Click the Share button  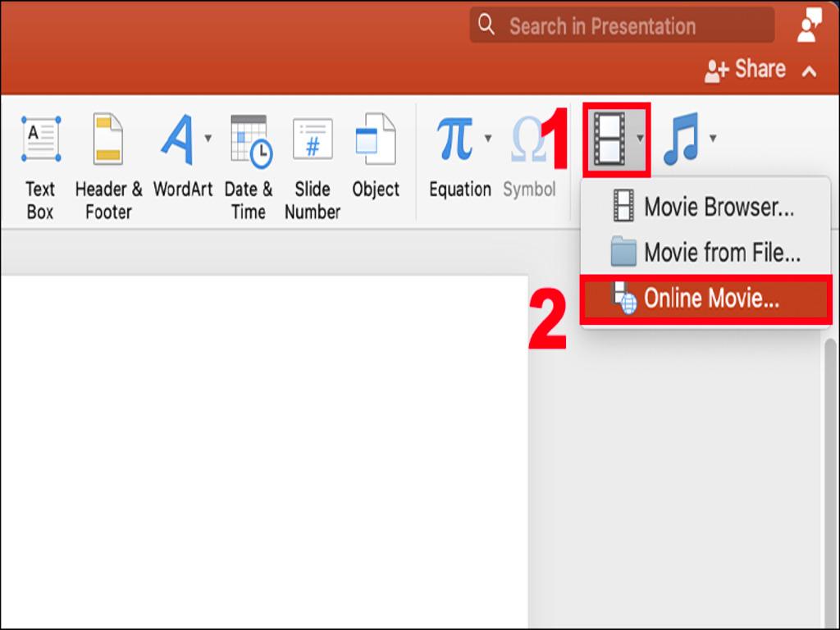750,69
